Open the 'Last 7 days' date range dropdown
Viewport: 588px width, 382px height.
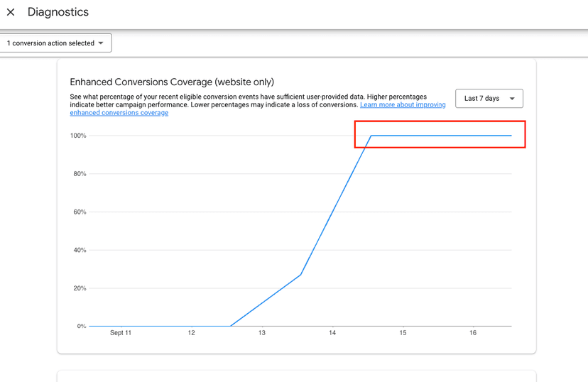(489, 99)
